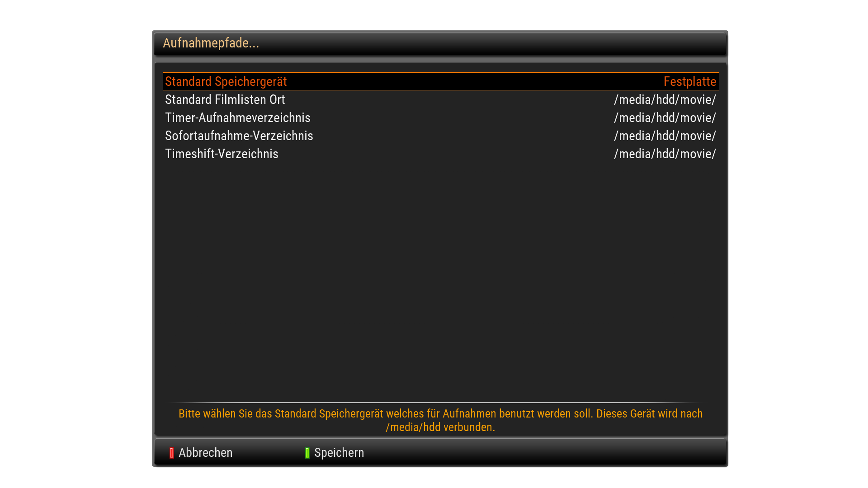Open path value for Timer-Aufnahmeverzeichnis
The height and width of the screenshot is (488, 868).
coord(665,118)
